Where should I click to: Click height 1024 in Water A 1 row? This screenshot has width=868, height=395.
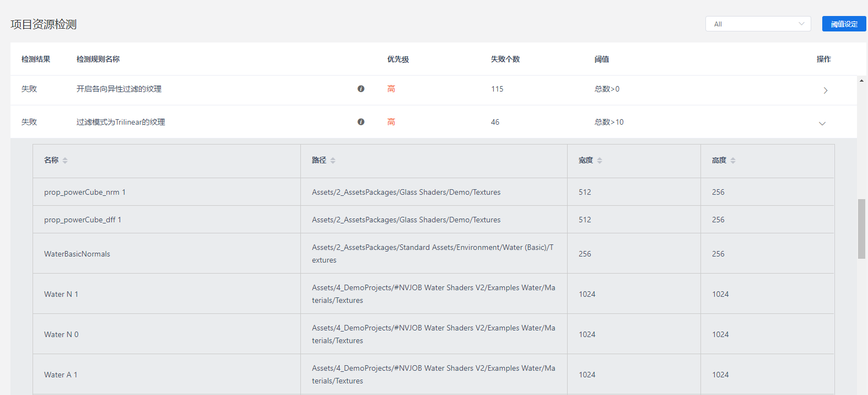720,375
